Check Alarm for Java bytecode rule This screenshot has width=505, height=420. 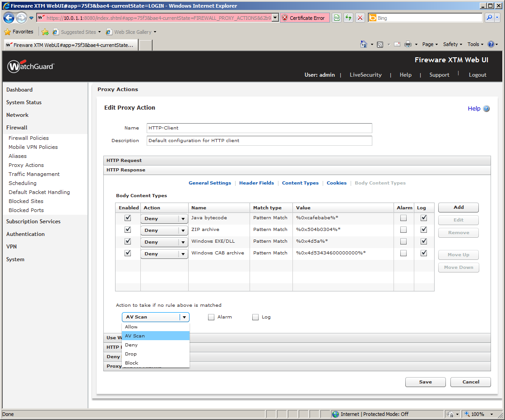click(403, 218)
